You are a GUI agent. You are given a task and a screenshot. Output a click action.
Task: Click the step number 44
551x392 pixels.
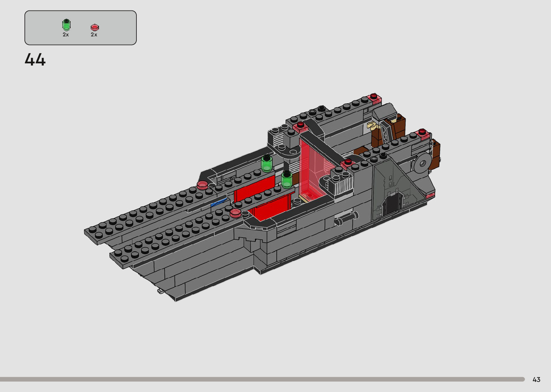(35, 60)
